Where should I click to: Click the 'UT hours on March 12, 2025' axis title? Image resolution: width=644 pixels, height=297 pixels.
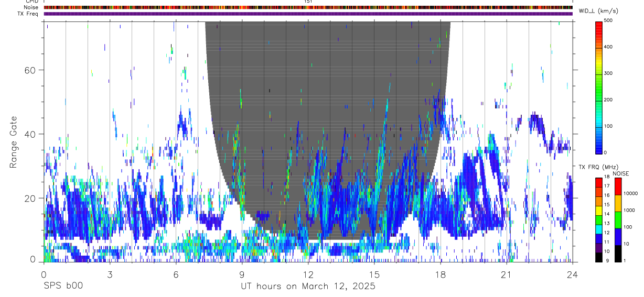point(308,287)
